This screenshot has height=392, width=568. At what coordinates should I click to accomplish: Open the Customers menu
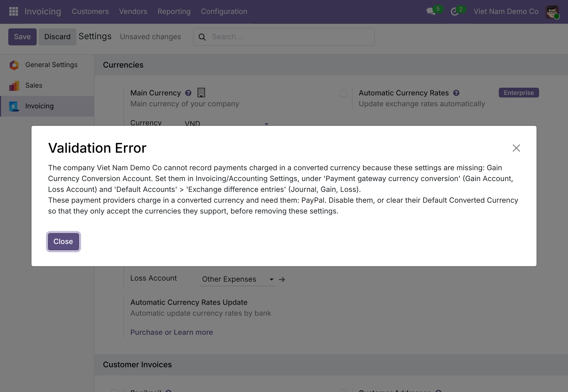90,11
